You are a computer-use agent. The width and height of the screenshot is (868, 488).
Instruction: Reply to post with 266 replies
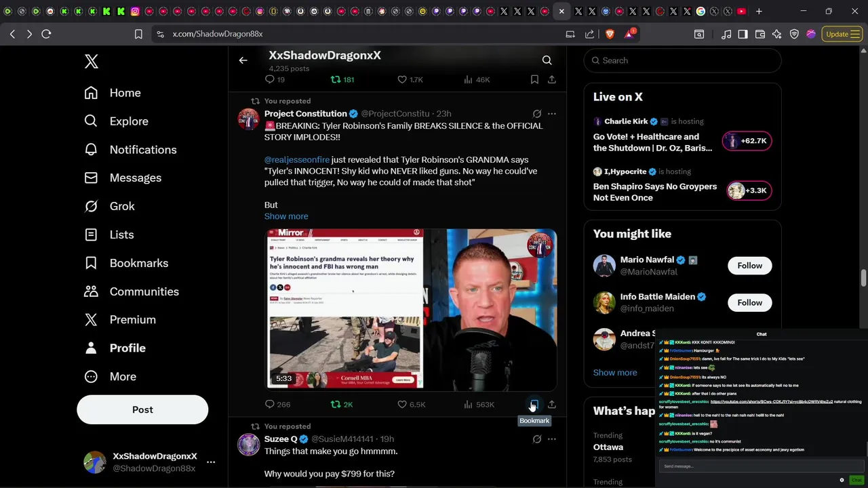(x=277, y=405)
